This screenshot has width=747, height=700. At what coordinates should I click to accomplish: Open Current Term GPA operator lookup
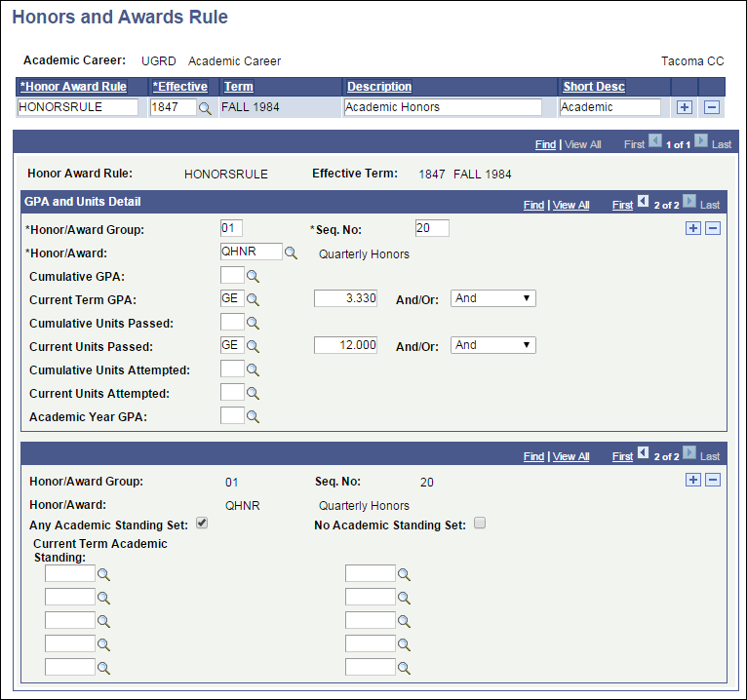click(x=253, y=299)
